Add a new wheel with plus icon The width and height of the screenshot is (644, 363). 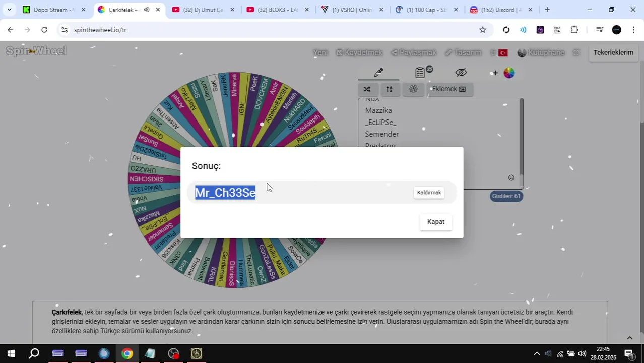[495, 73]
